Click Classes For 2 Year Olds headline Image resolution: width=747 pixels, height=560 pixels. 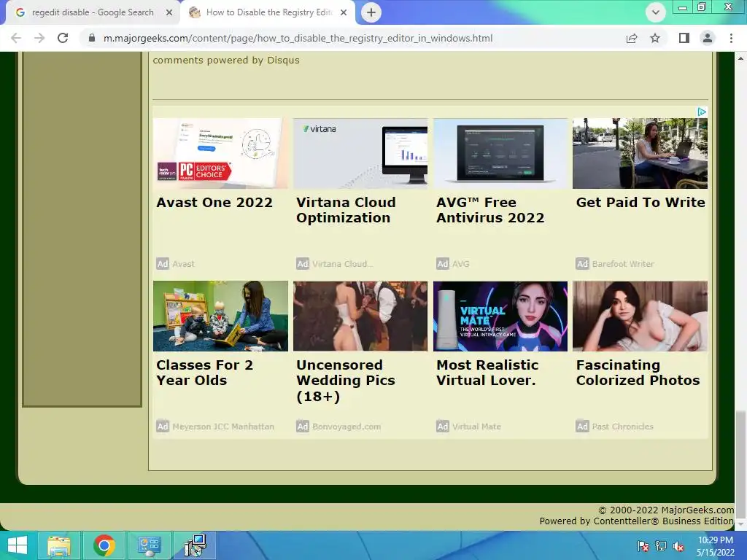click(204, 373)
